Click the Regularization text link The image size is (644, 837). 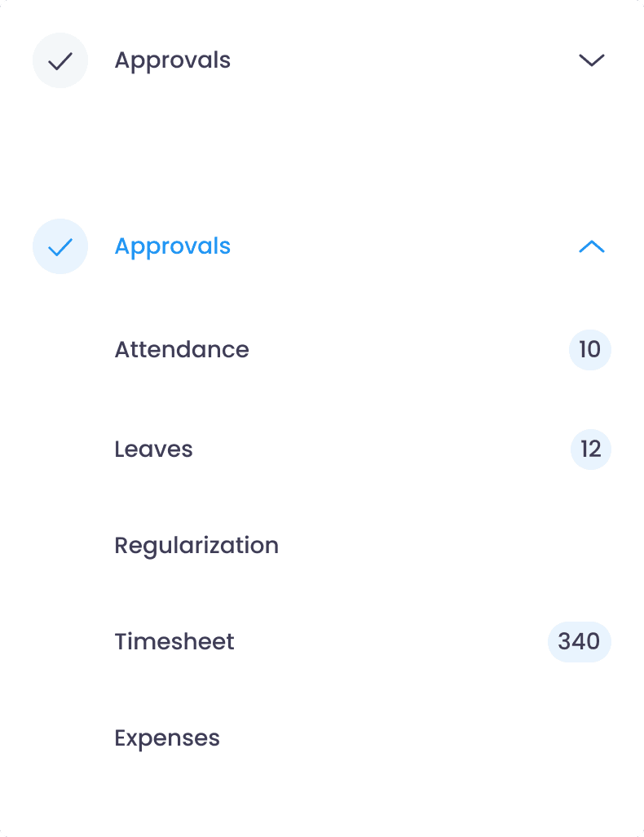[x=196, y=546]
